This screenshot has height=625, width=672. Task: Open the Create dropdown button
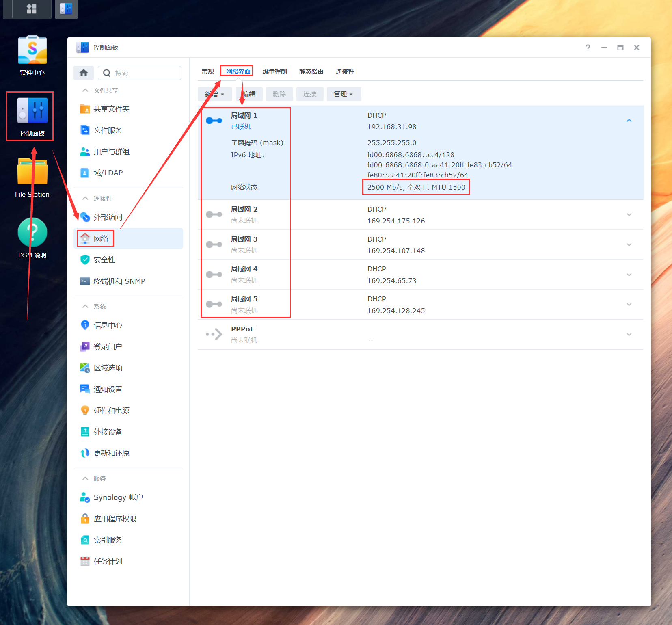(214, 94)
